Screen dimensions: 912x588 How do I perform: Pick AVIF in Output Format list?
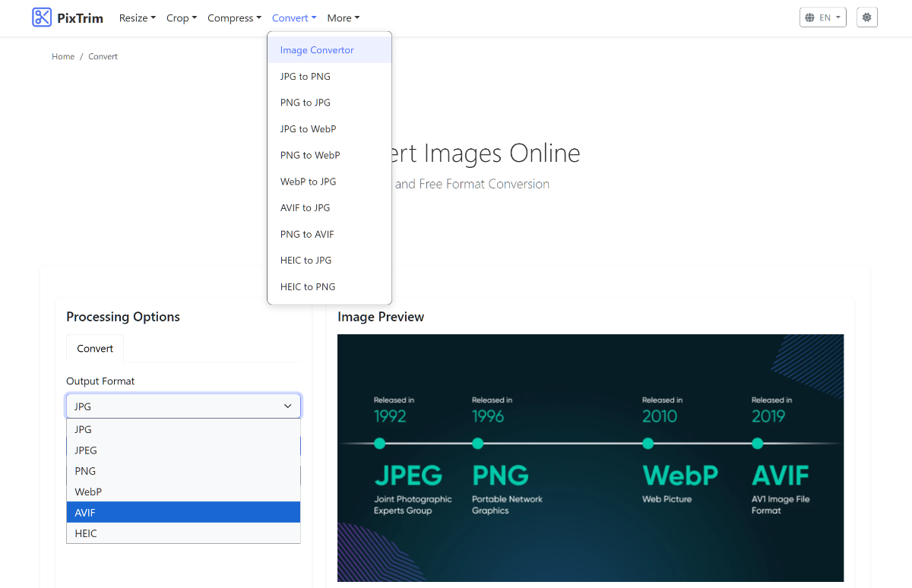click(x=183, y=512)
